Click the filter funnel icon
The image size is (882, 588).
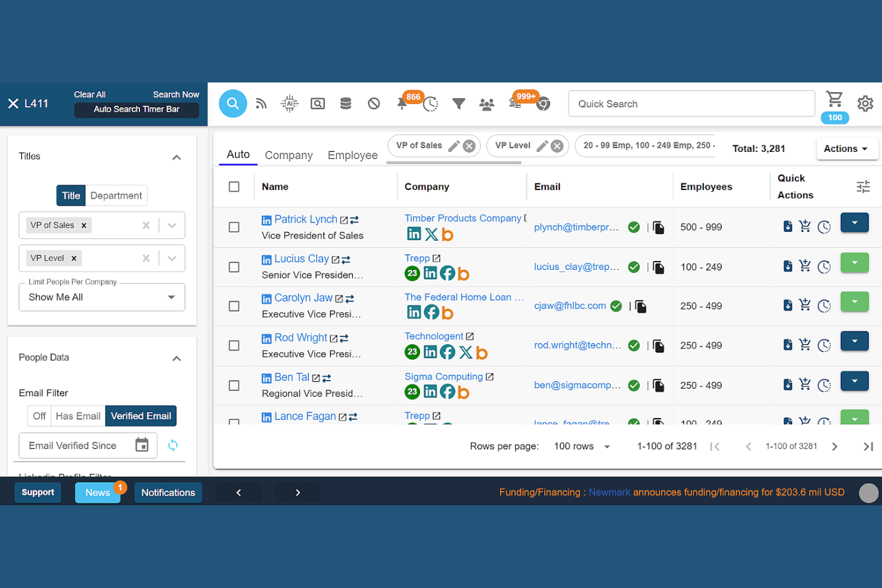(458, 103)
